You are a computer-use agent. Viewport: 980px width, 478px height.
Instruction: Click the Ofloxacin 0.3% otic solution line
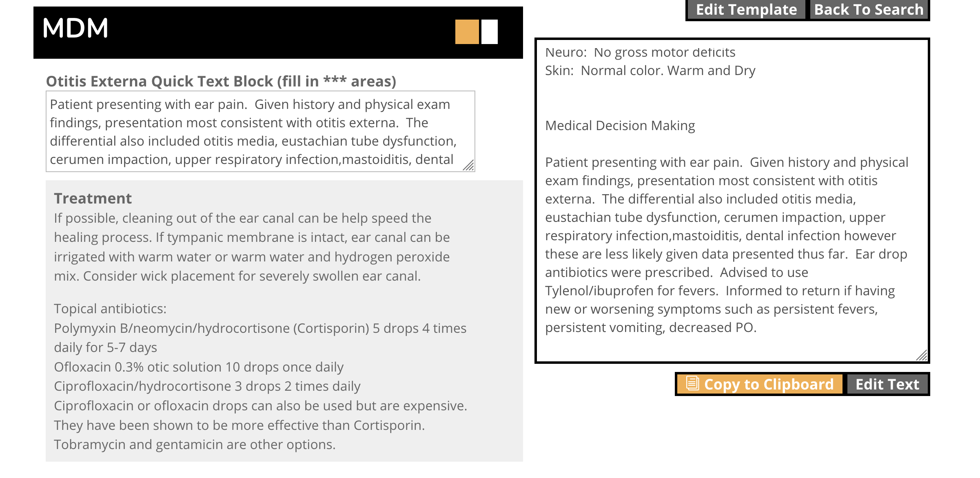click(199, 367)
